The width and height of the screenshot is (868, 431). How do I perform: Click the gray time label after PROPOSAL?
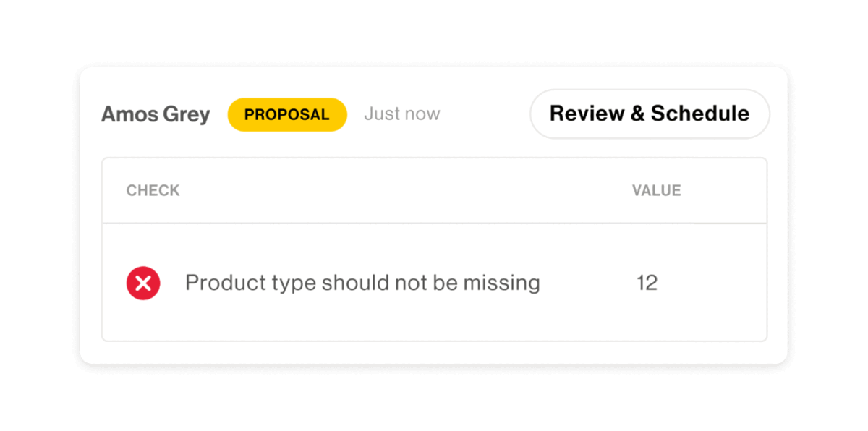click(x=401, y=114)
